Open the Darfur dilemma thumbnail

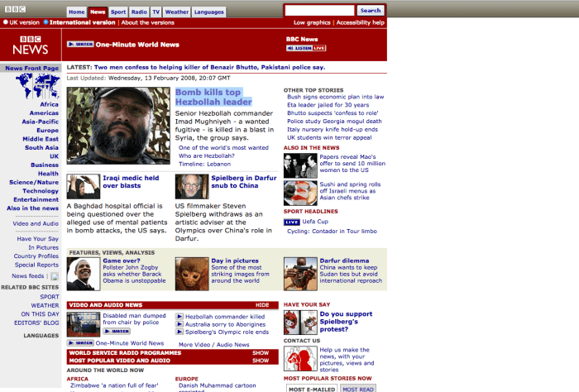point(300,274)
